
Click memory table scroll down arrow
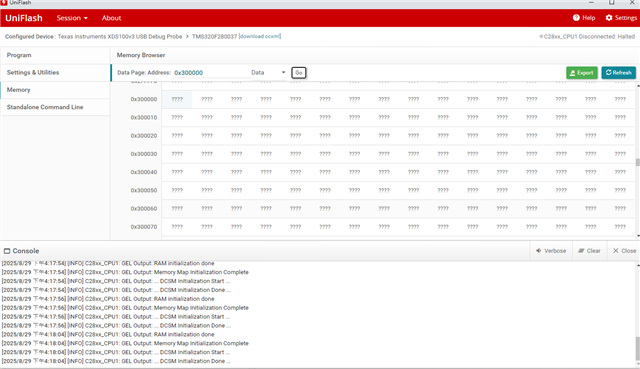638,236
